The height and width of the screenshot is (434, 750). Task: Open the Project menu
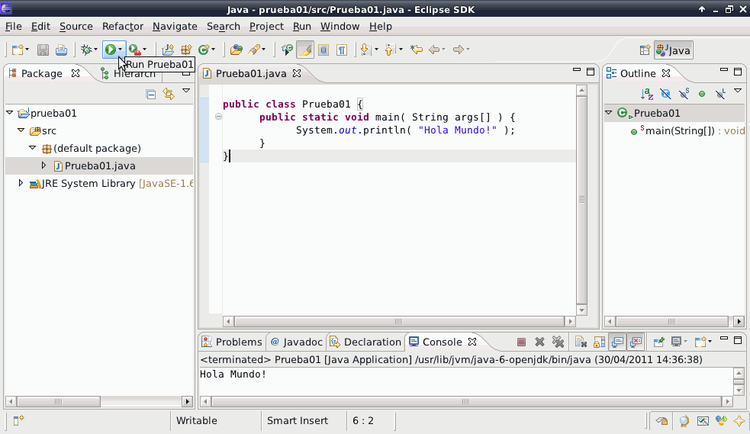pyautogui.click(x=266, y=26)
